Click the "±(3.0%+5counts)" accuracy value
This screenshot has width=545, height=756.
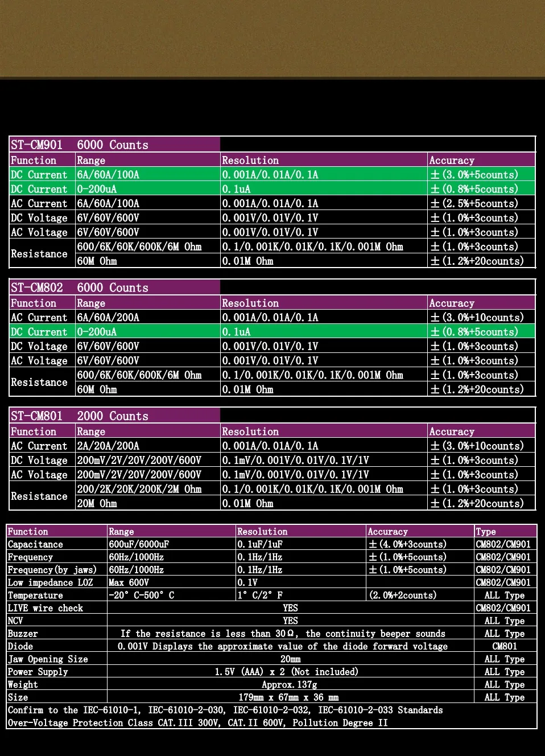(474, 175)
